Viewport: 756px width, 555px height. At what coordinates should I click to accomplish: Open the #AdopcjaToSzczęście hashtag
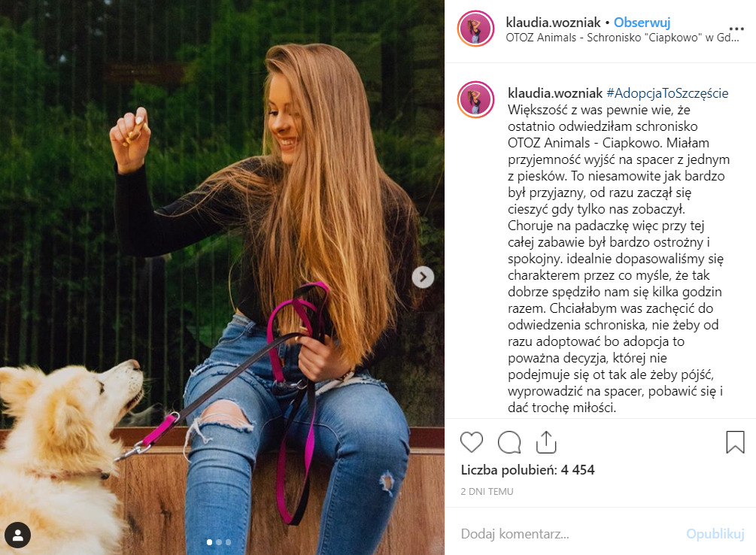coord(667,93)
